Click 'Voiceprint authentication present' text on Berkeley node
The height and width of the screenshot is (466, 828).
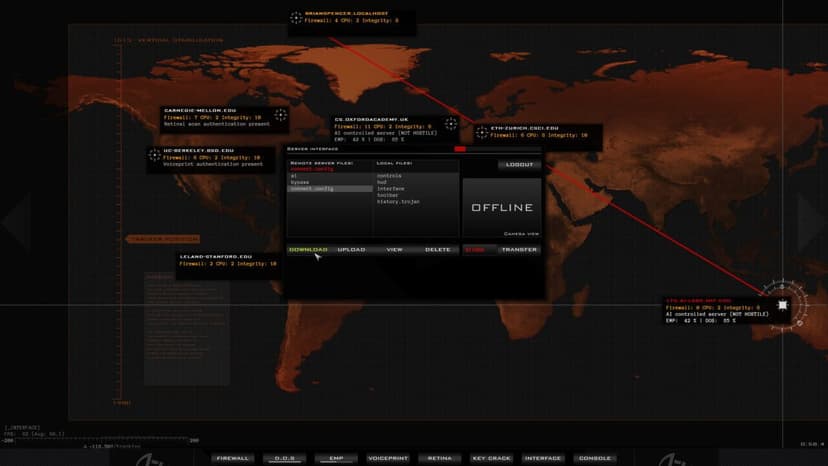pyautogui.click(x=213, y=164)
